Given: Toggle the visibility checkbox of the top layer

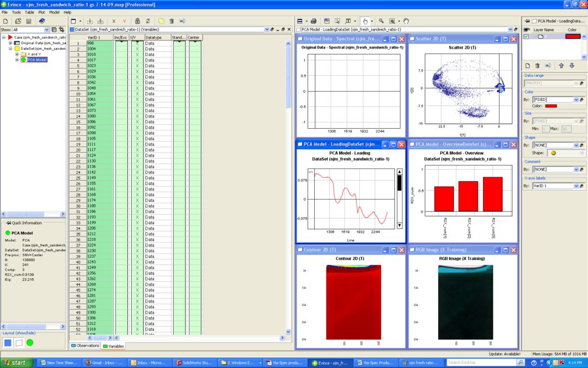Looking at the screenshot, I should [x=526, y=37].
